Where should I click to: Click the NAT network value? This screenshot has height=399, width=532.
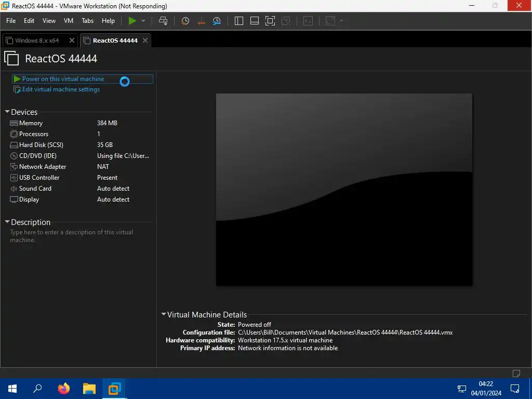point(103,167)
